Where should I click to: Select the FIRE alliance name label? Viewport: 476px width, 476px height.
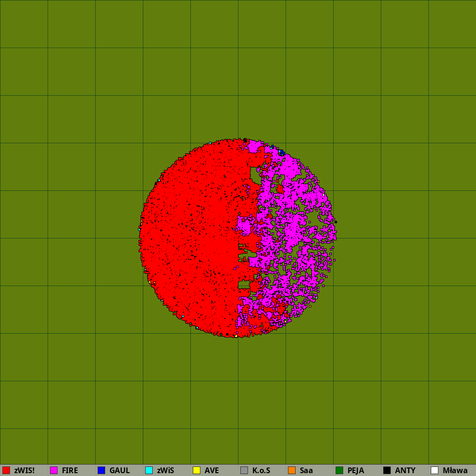coord(69,470)
